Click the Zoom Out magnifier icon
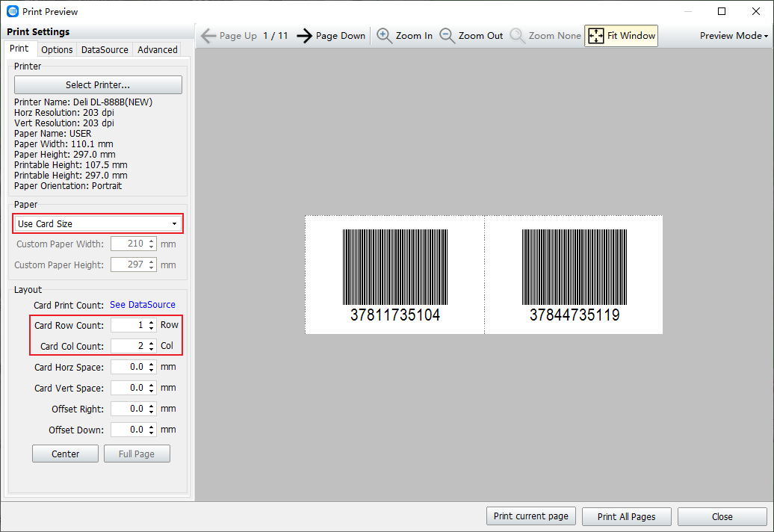This screenshot has width=774, height=532. (447, 36)
